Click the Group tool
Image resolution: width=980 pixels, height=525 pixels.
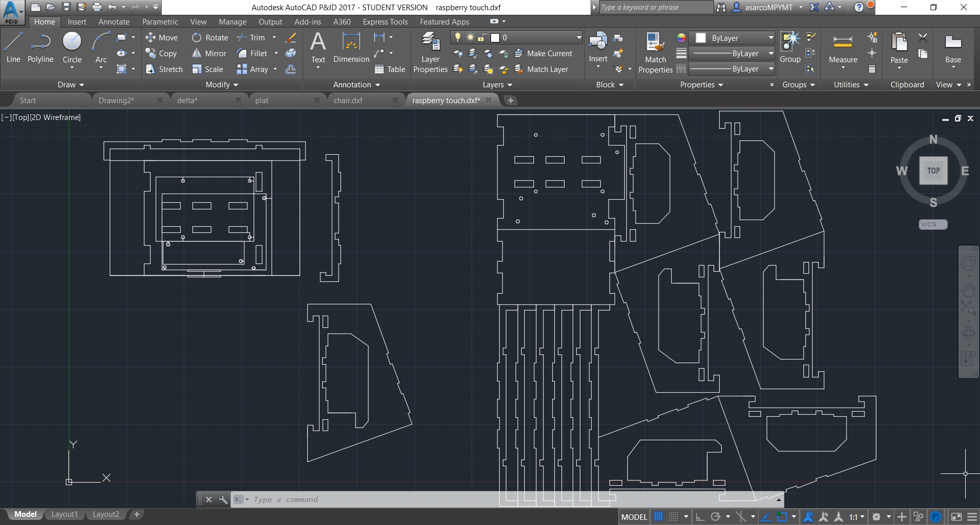pos(790,47)
